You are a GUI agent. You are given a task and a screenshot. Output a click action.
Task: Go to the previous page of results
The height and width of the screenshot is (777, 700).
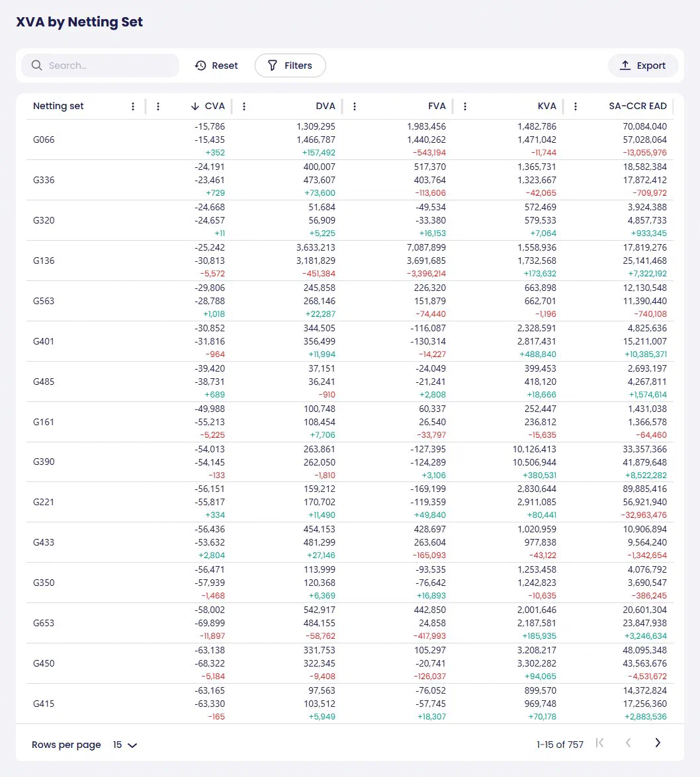click(628, 743)
